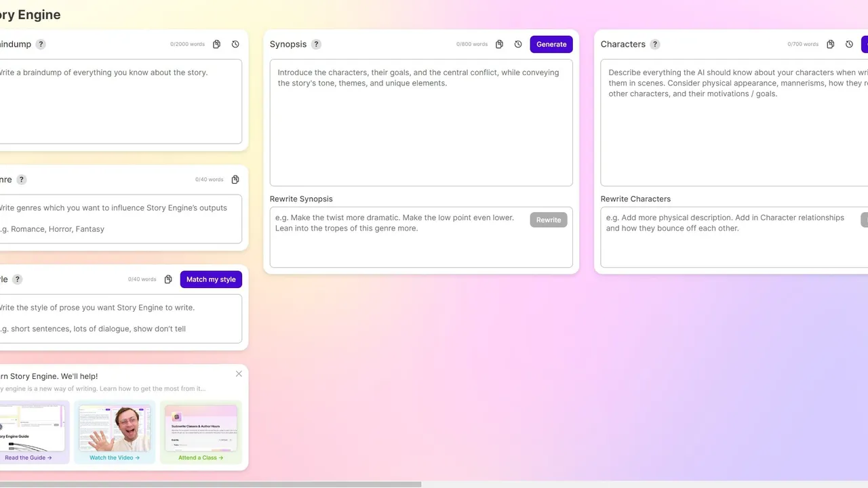This screenshot has width=868, height=488.
Task: Click the Characters help question mark
Action: [x=655, y=44]
